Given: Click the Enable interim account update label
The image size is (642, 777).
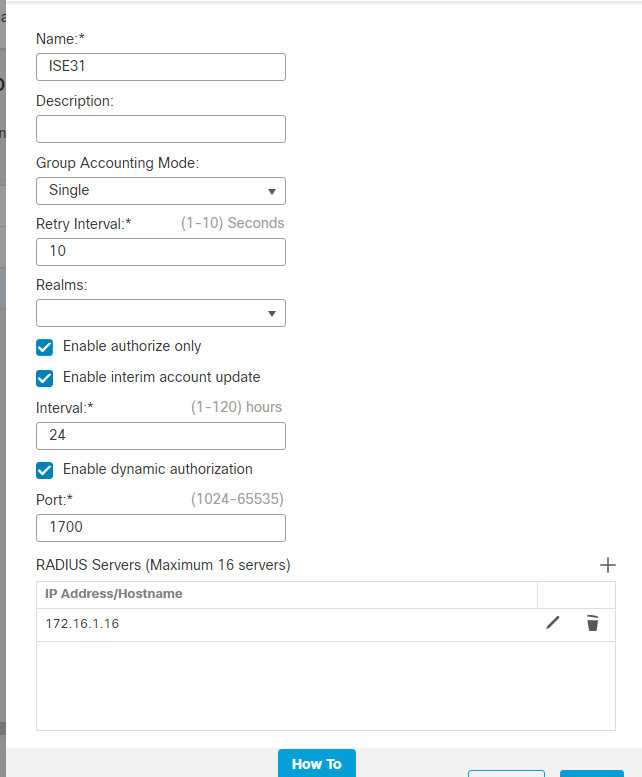Looking at the screenshot, I should 161,377.
